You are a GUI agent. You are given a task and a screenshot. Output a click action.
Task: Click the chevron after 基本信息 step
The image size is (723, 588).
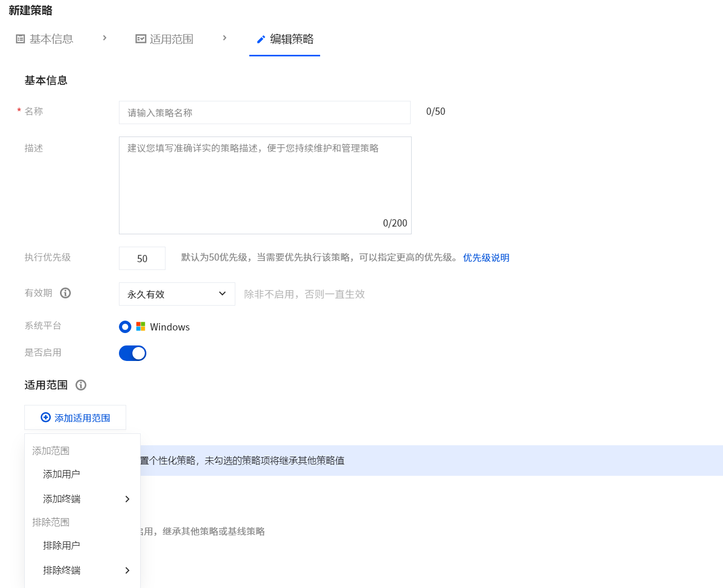click(x=104, y=38)
